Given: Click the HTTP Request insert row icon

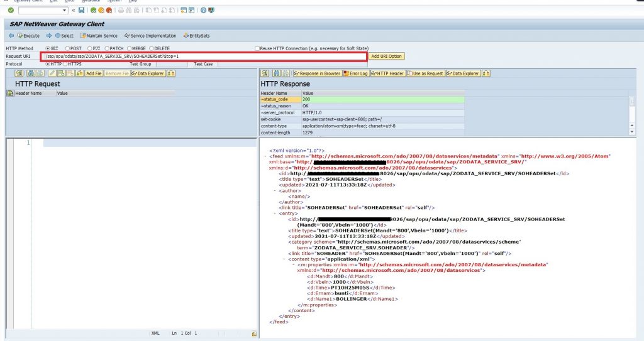Looking at the screenshot, I should [x=61, y=73].
